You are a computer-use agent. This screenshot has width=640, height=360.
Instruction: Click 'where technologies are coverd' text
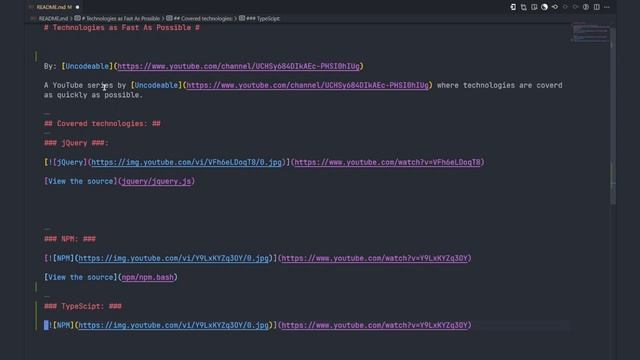(x=500, y=85)
